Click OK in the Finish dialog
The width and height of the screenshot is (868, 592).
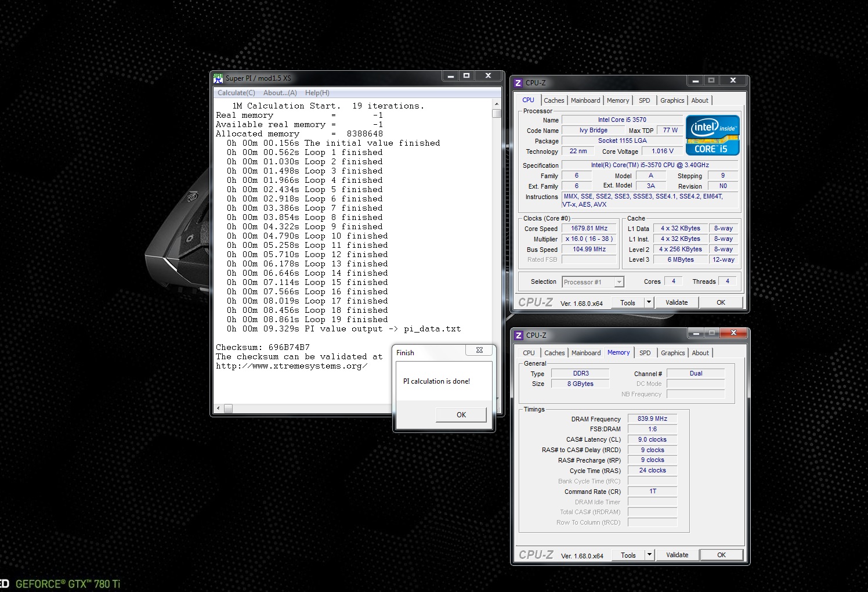pyautogui.click(x=461, y=414)
